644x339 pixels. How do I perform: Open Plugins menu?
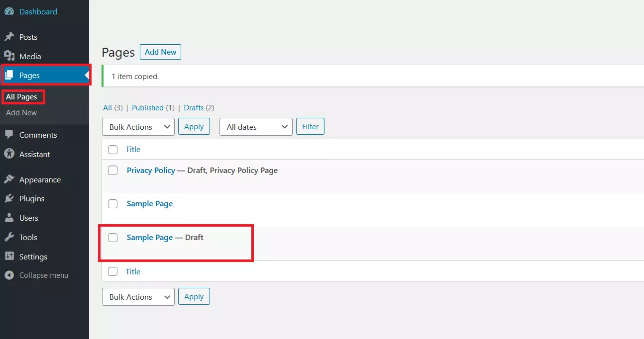click(x=32, y=198)
